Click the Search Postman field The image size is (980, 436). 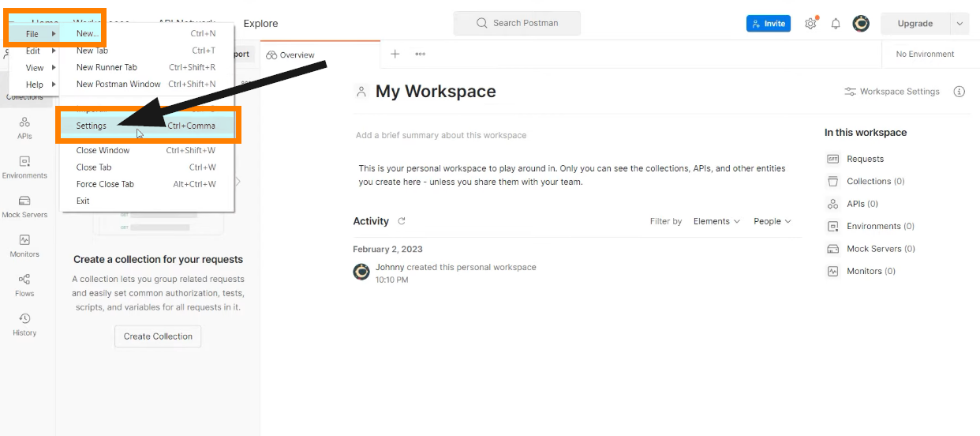(x=517, y=23)
